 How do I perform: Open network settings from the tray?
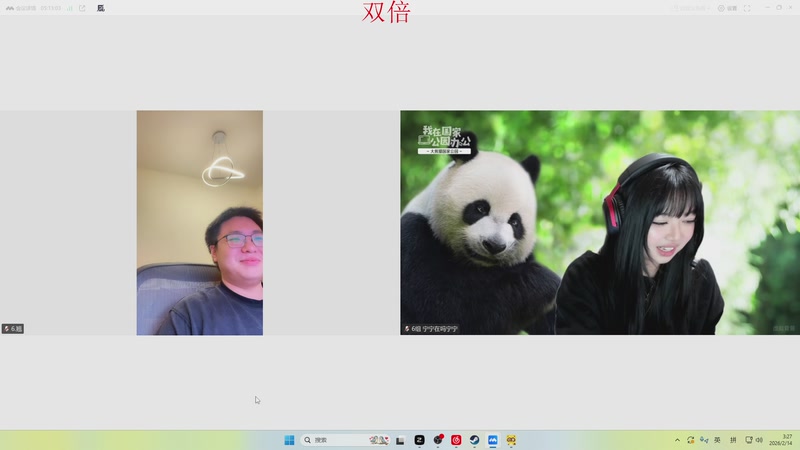[748, 440]
